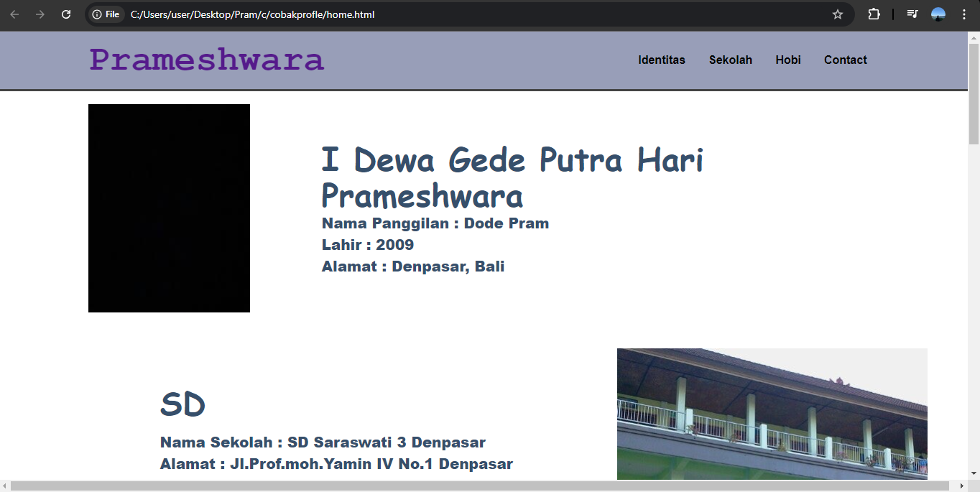Click the Contact navigation link
Image resolution: width=980 pixels, height=492 pixels.
846,60
